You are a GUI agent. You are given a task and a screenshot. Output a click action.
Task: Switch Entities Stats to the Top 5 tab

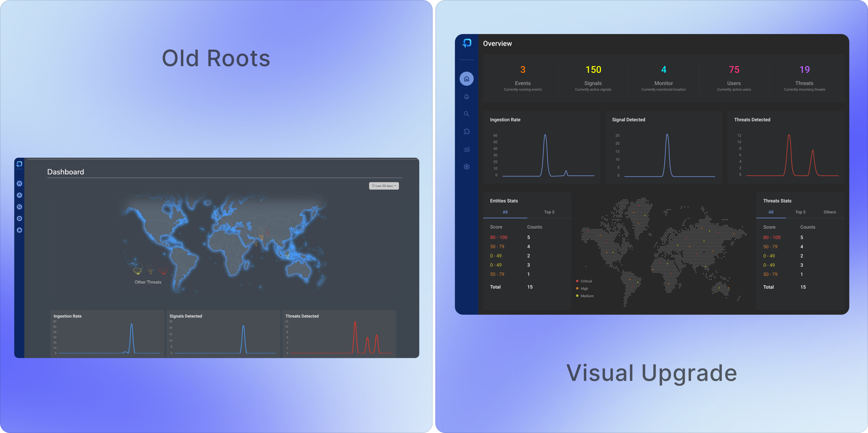click(x=549, y=212)
